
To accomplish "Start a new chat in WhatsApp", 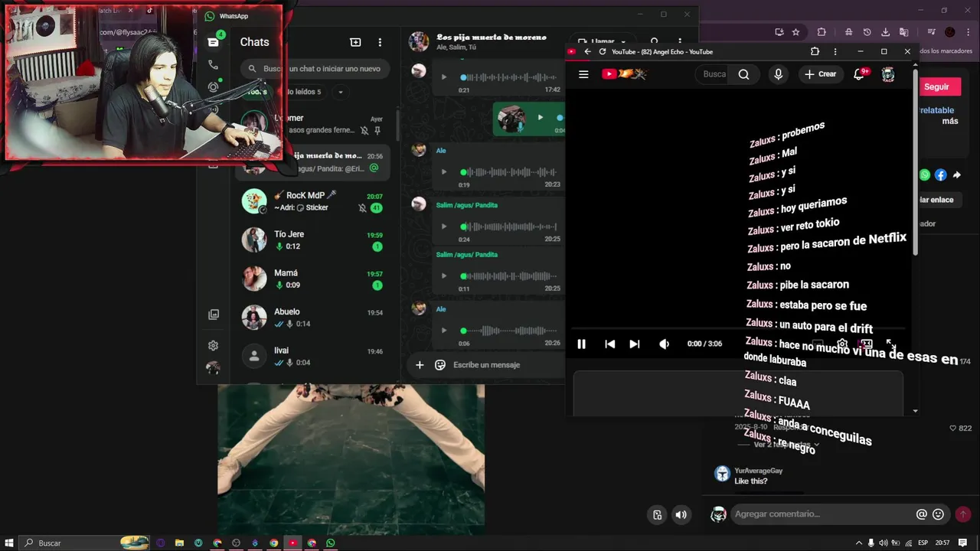I will pyautogui.click(x=355, y=42).
